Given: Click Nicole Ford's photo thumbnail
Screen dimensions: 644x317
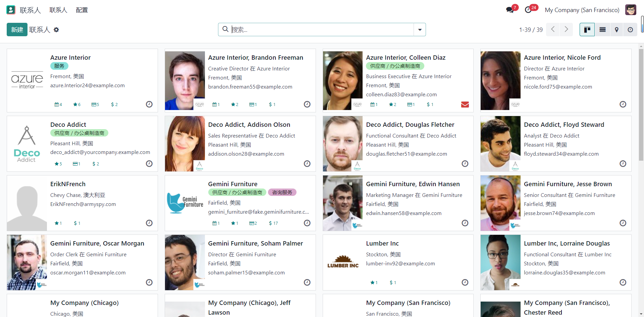Looking at the screenshot, I should (500, 81).
